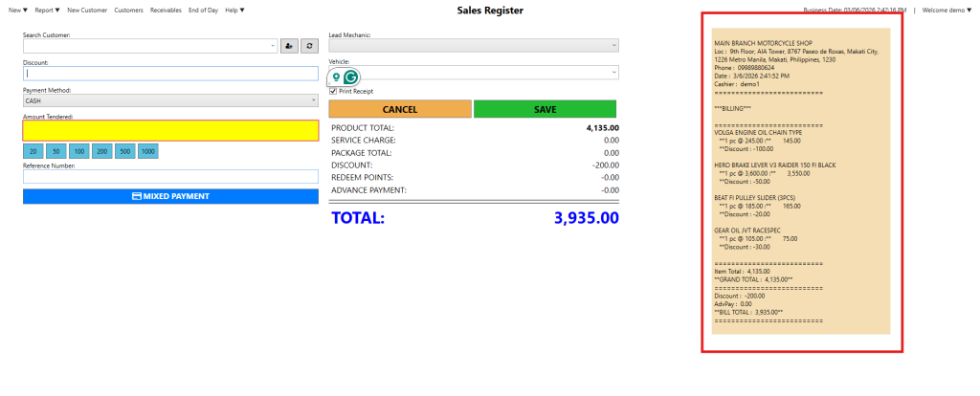Open the Welcome demo user menu
The image size is (980, 396).
click(947, 11)
